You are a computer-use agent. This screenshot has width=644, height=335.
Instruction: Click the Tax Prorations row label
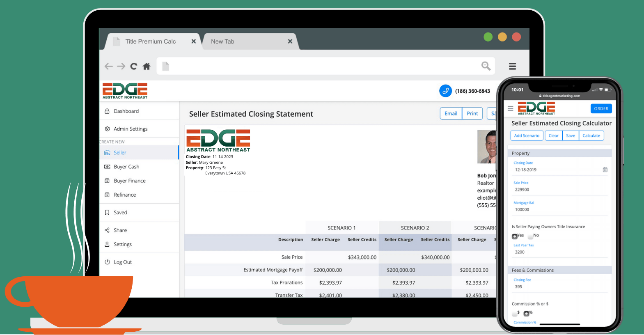(x=286, y=282)
